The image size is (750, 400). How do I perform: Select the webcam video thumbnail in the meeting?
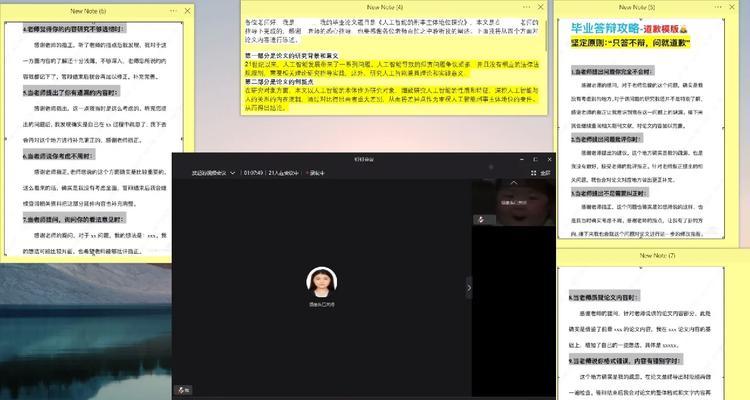pyautogui.click(x=513, y=202)
